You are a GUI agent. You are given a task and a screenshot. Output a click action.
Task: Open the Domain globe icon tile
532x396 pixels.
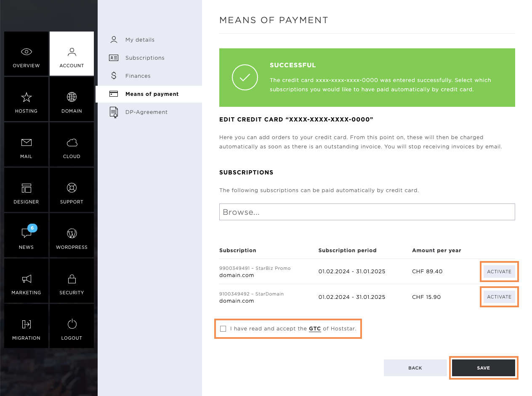point(72,99)
